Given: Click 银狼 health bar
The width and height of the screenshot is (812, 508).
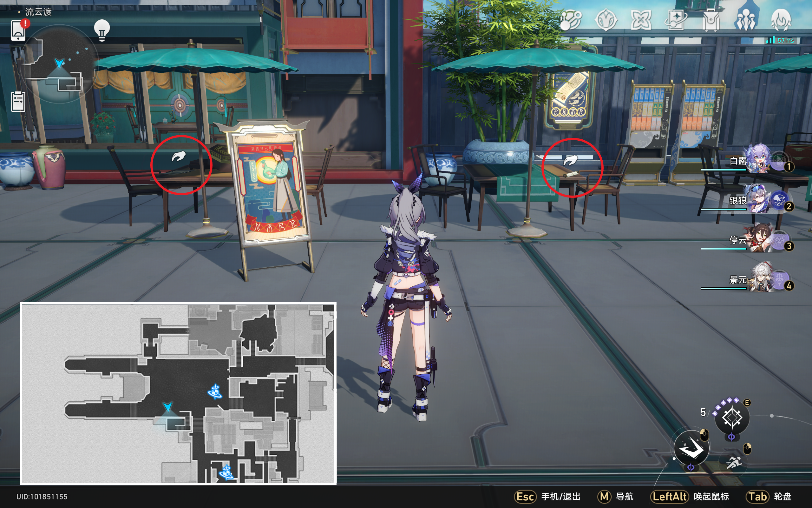Looking at the screenshot, I should [x=724, y=209].
